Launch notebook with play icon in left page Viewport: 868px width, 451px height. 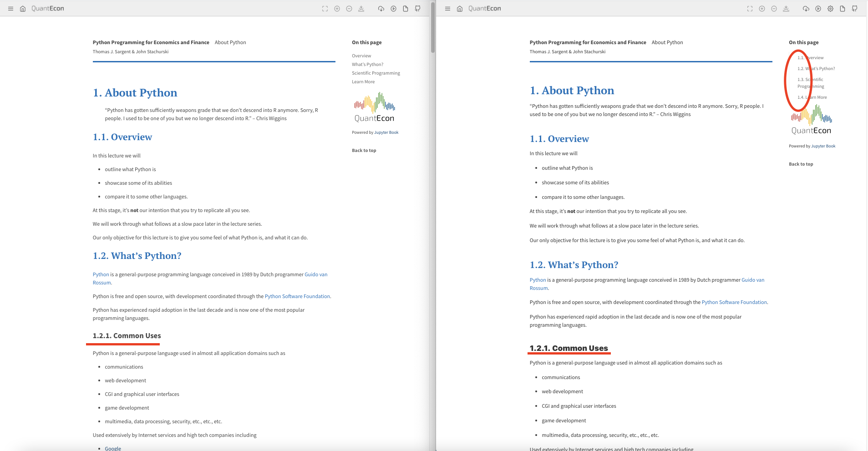[393, 9]
